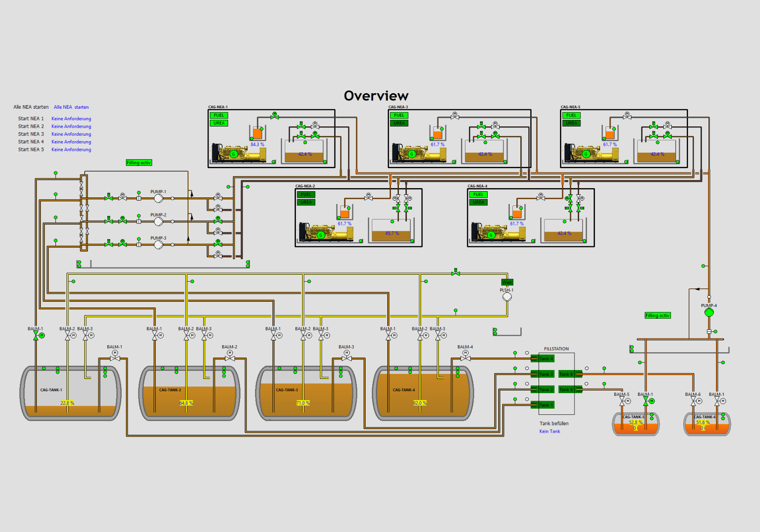This screenshot has width=760, height=532.
Task: Select the PUMP-1 pump symbol
Action: [x=158, y=198]
